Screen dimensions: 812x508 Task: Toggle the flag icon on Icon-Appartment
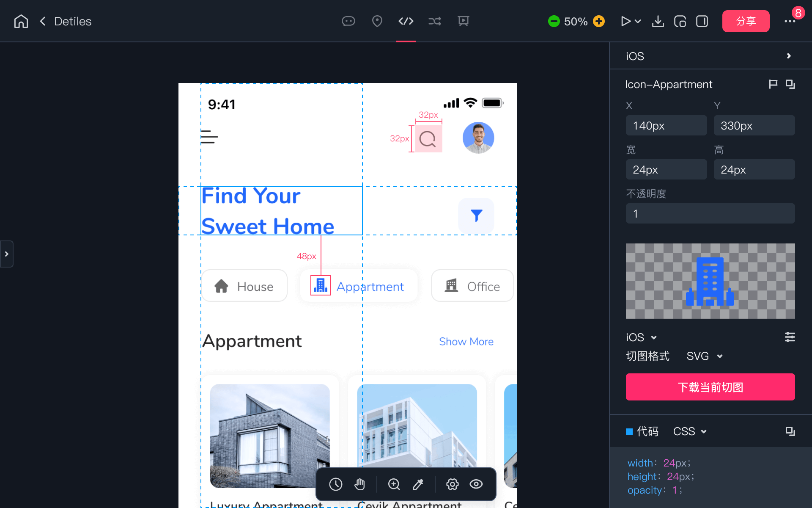772,85
